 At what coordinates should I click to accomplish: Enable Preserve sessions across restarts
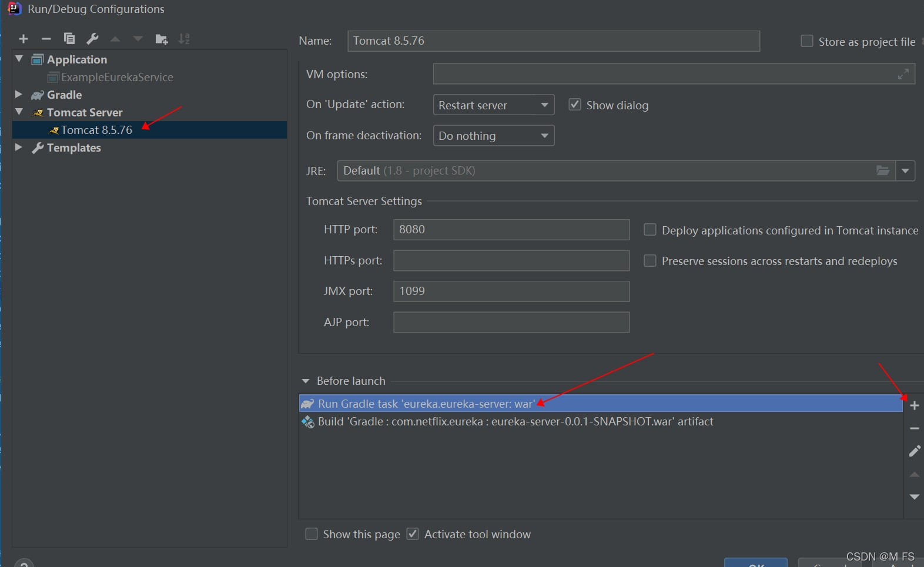pos(650,260)
